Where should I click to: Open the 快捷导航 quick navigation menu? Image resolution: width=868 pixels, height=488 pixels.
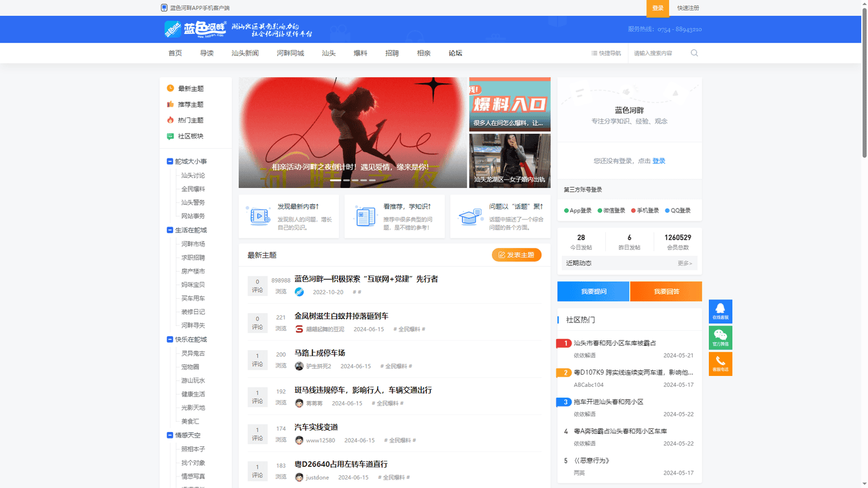pyautogui.click(x=606, y=53)
